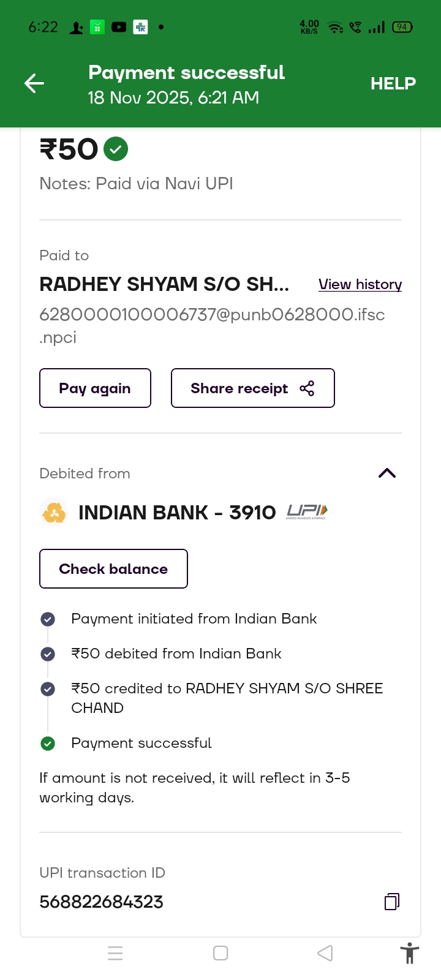Tap the Indian Bank logo icon
This screenshot has width=441, height=980.
pyautogui.click(x=54, y=512)
